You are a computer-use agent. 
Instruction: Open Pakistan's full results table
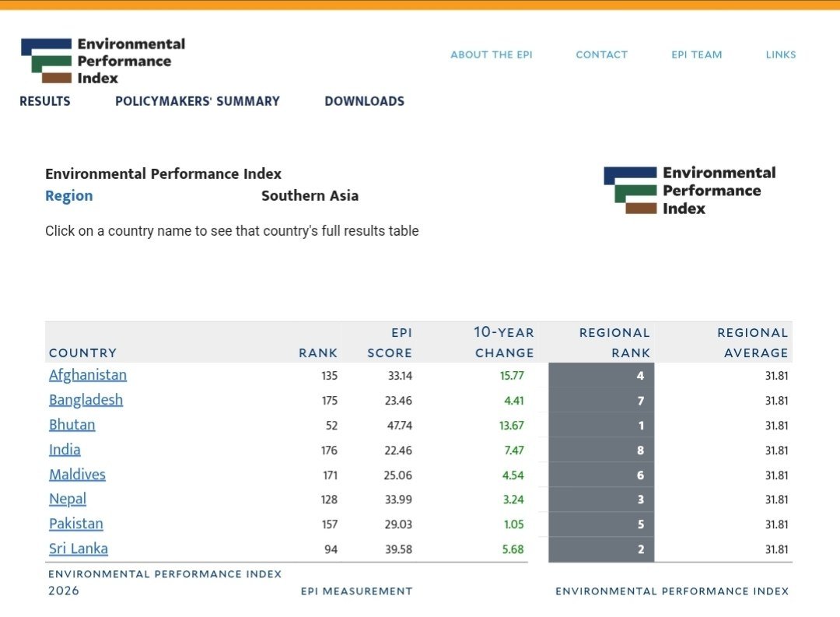[76, 524]
